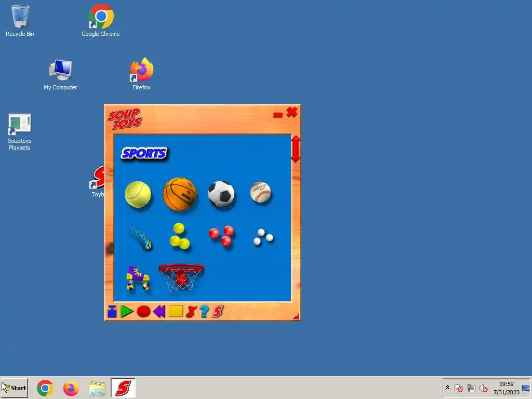Launch Firefox from the taskbar

[71, 388]
